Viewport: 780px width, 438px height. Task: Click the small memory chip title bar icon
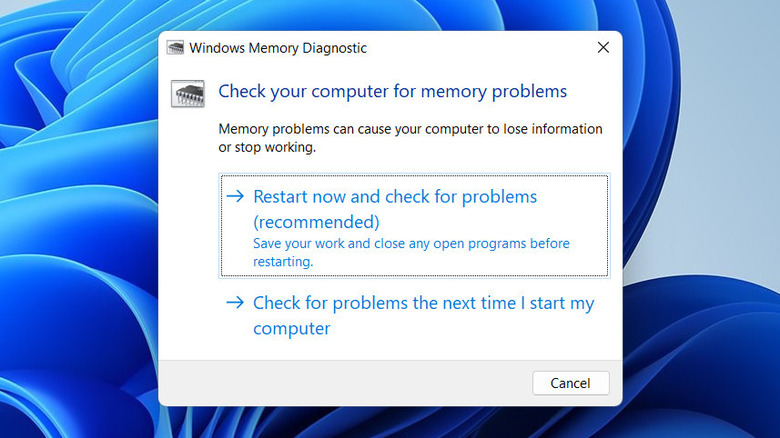pos(176,47)
